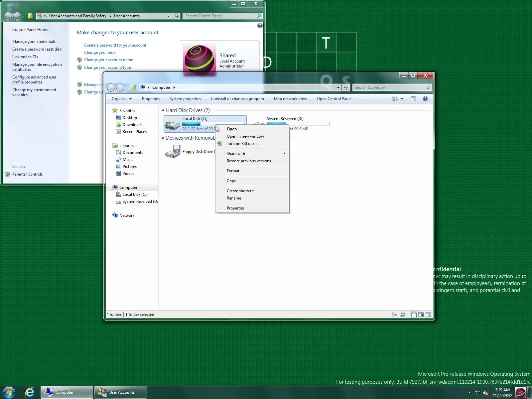This screenshot has width=532, height=399.
Task: Open Manage your credentials link
Action: [x=34, y=42]
